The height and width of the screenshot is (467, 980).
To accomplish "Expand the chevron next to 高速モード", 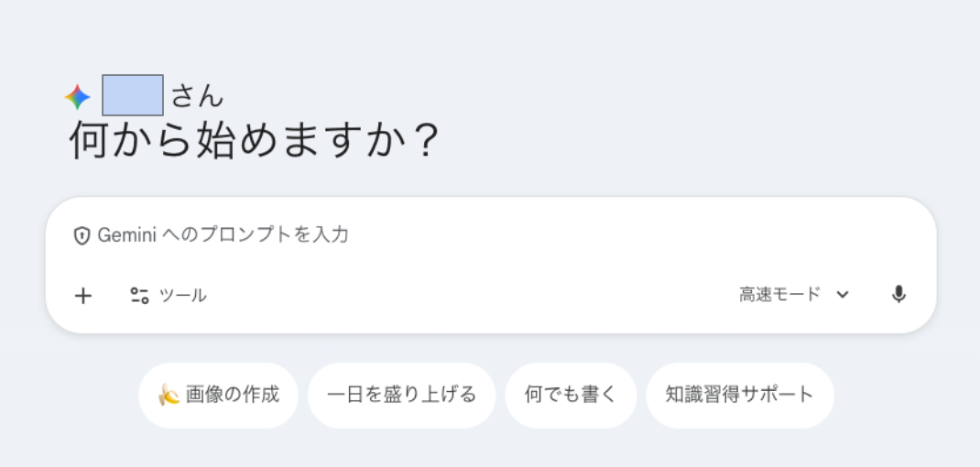I will [844, 295].
